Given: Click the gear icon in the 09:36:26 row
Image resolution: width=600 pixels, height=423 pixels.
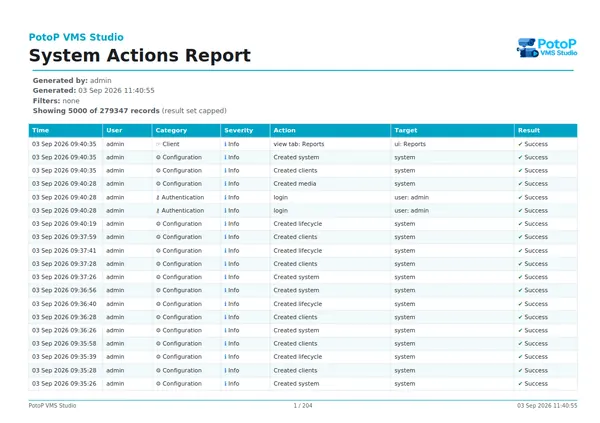Looking at the screenshot, I should coord(158,330).
